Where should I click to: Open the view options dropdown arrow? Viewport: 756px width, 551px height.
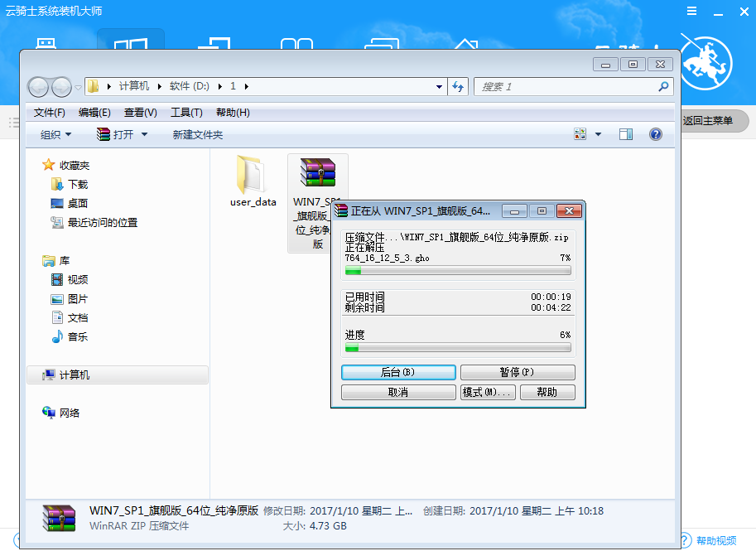tap(599, 134)
